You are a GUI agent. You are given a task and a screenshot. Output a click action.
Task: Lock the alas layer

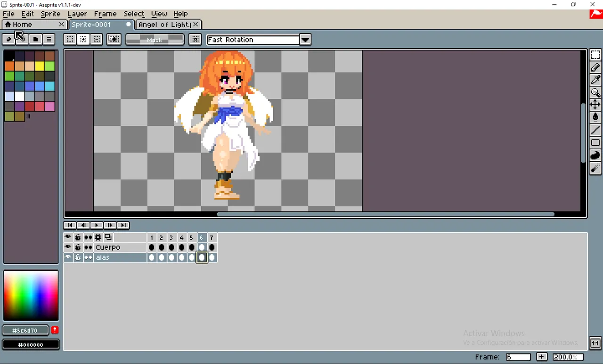78,258
